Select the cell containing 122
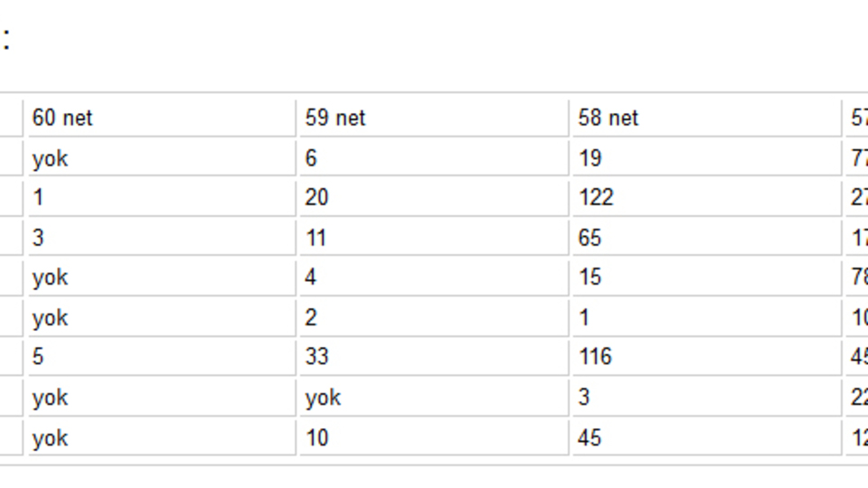 597,198
